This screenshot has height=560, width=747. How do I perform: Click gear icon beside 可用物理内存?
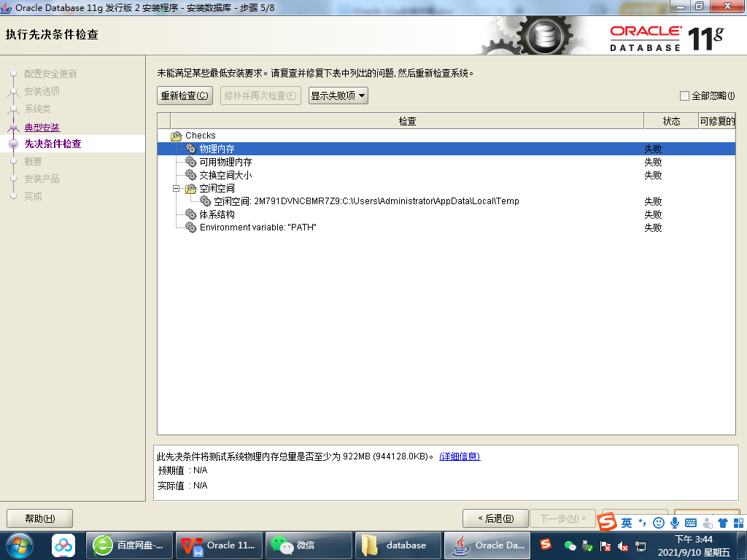(x=190, y=162)
